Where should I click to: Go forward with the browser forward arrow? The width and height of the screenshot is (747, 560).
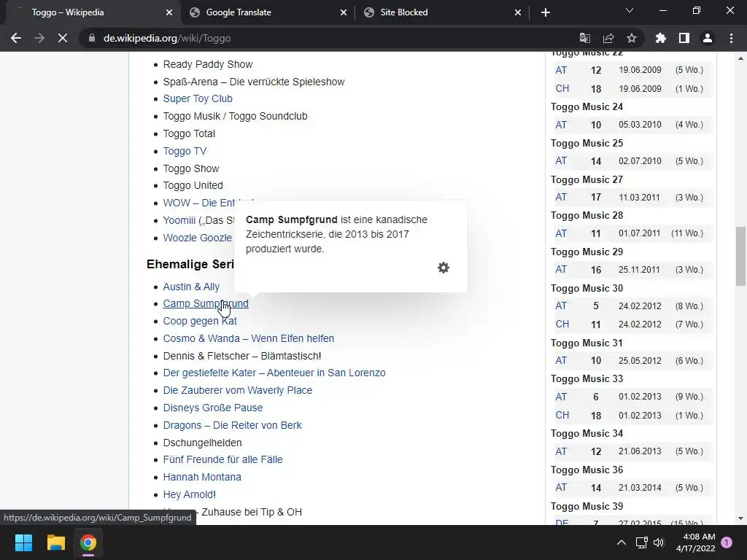(39, 38)
